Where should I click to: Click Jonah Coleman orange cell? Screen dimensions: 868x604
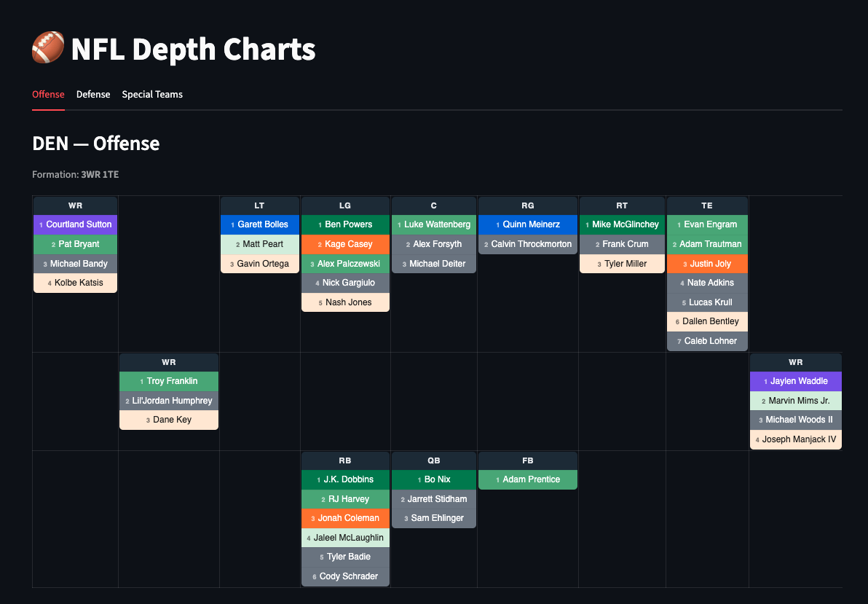(345, 518)
